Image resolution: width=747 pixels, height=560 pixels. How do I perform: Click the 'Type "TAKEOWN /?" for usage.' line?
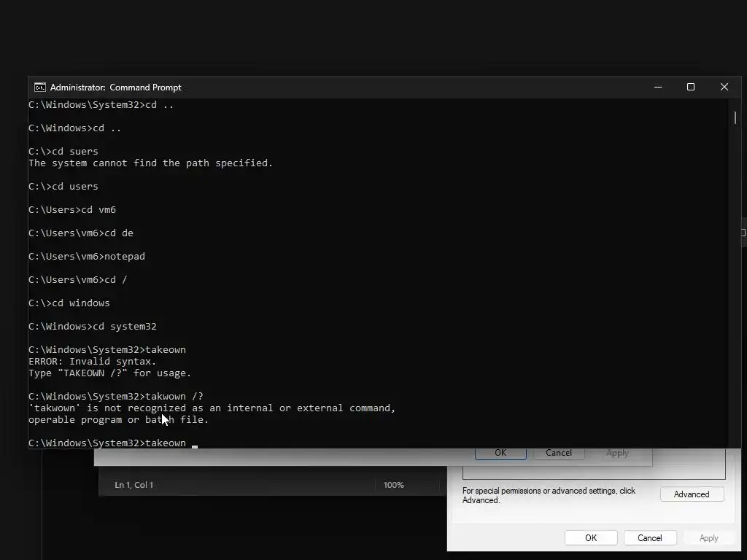(x=109, y=373)
